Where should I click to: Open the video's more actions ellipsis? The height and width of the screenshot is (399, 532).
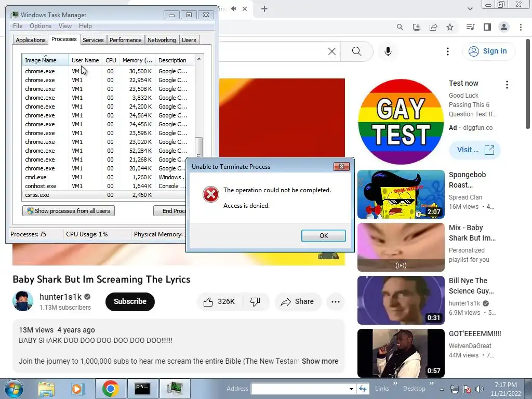(x=336, y=302)
